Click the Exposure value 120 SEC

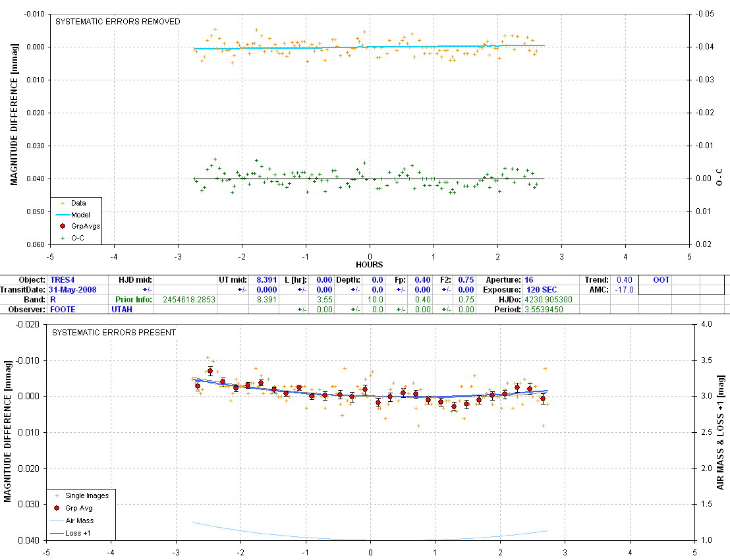[x=542, y=289]
